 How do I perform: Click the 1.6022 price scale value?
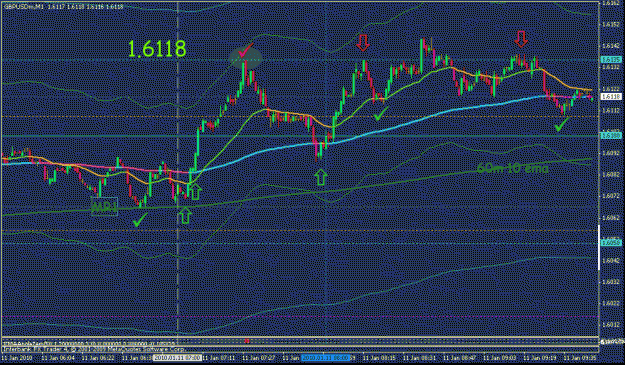612,303
